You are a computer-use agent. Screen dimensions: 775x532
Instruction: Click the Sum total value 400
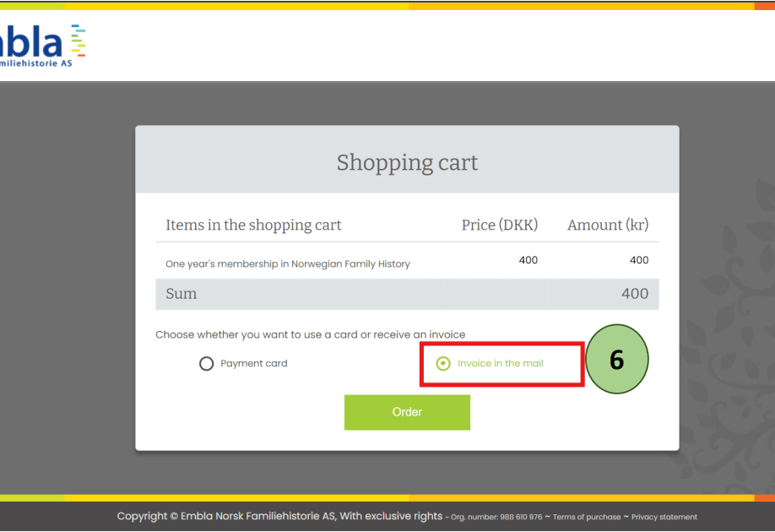click(634, 294)
